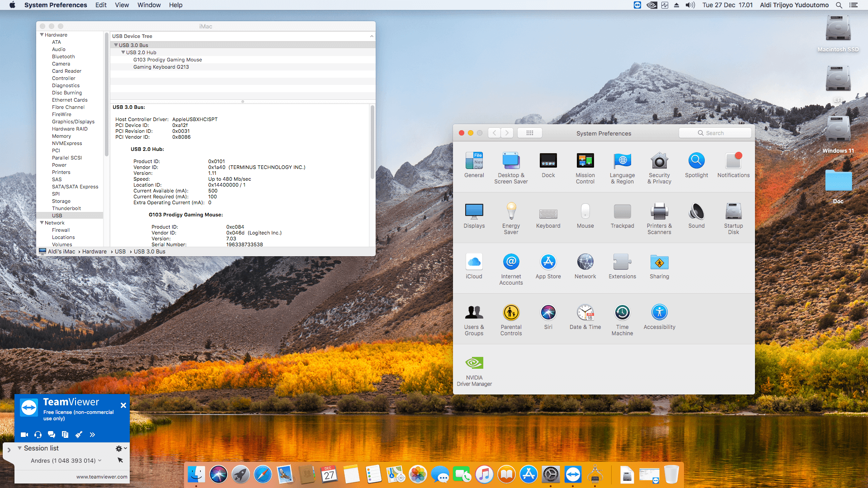Open NVIDIA Driver Manager pane
This screenshot has width=868, height=488.
pos(474,371)
